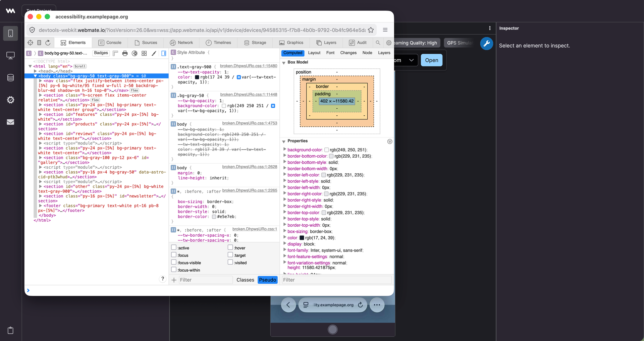Enable the :focus-within pseudo-class checkbox
644x341 pixels.
point(174,270)
